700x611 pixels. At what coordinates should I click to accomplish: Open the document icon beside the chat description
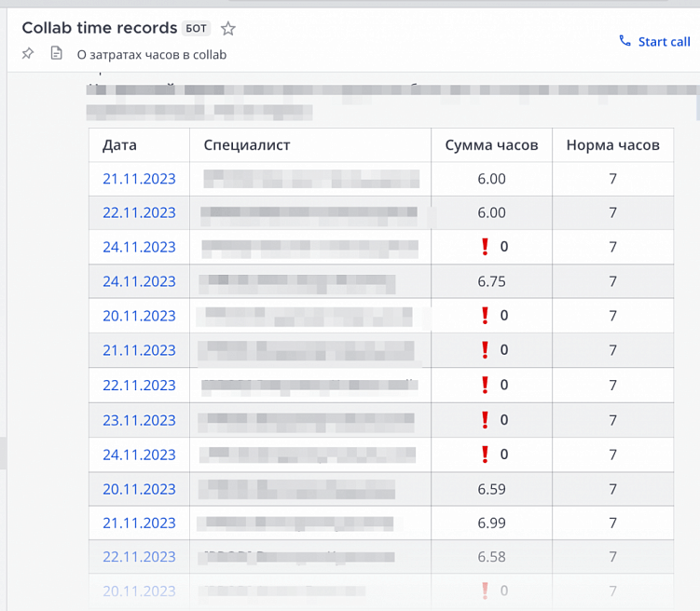tap(56, 53)
